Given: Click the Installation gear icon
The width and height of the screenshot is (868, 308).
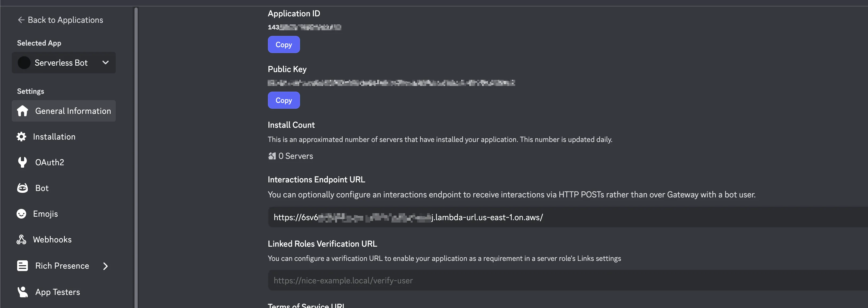Looking at the screenshot, I should point(21,137).
